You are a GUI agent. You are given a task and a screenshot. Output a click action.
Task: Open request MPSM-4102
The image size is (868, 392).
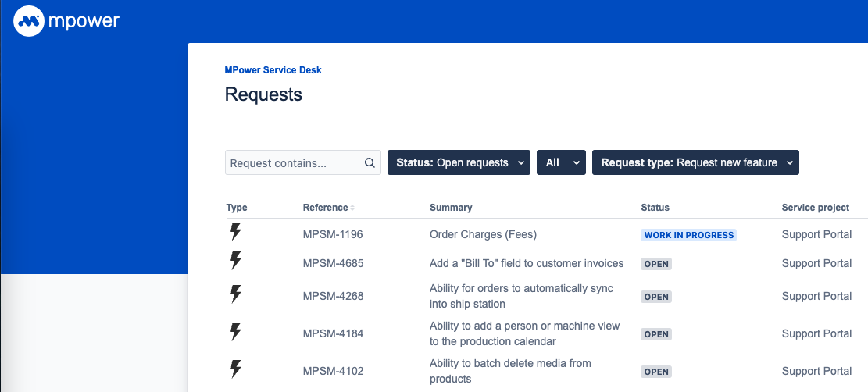pyautogui.click(x=334, y=371)
